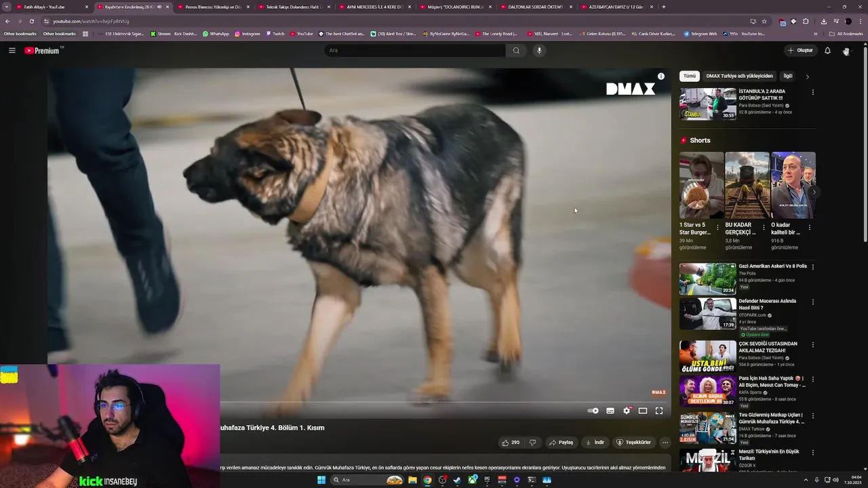
Task: Switch to the Fatih Altaylı - YouTube tab
Action: point(52,7)
